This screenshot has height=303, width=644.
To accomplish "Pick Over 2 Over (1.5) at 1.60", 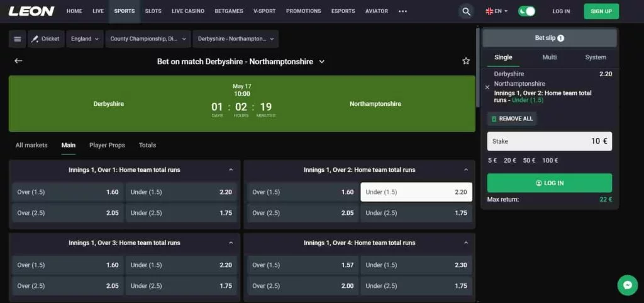I will coord(303,192).
